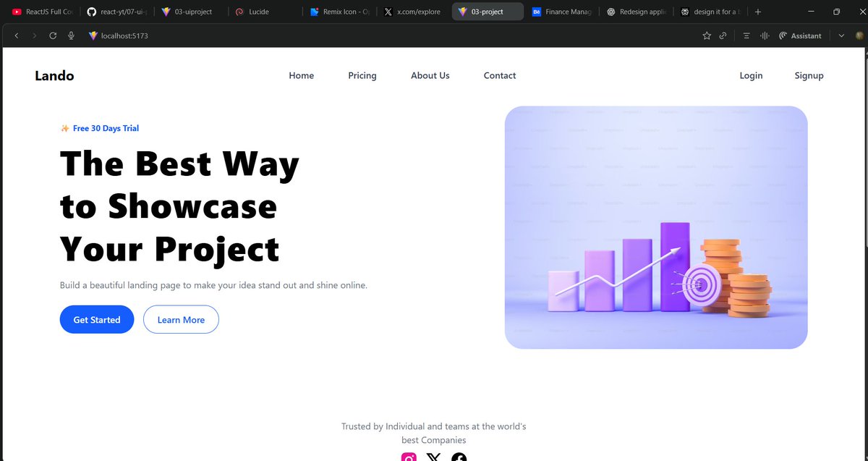Click the split screen toolbar icon
The image size is (868, 461).
[765, 35]
